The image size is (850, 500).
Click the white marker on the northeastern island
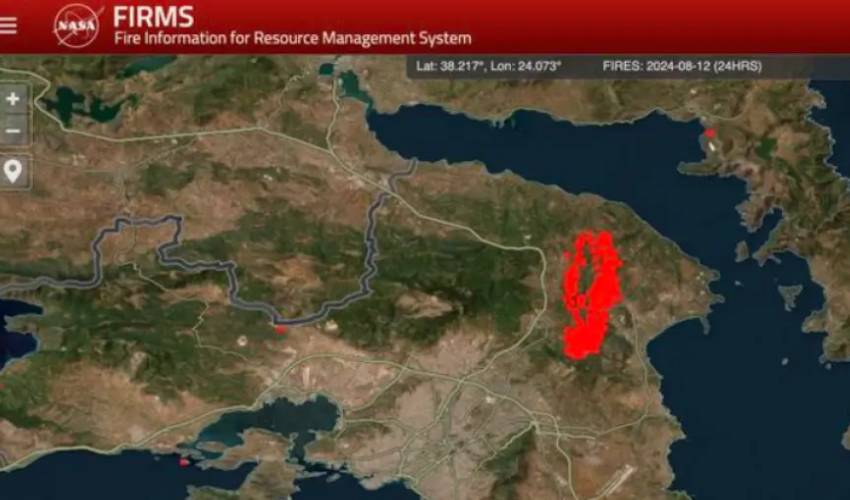click(x=712, y=145)
